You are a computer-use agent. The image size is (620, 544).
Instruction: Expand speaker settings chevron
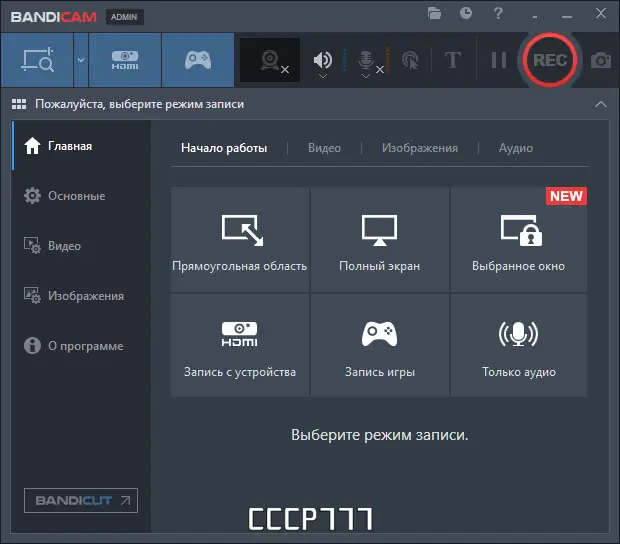[x=323, y=76]
